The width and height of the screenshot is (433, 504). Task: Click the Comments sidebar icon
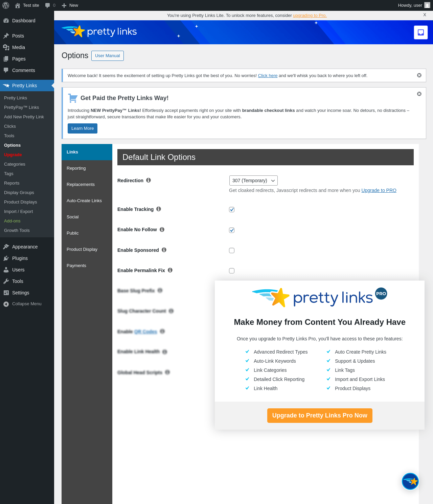click(x=6, y=70)
